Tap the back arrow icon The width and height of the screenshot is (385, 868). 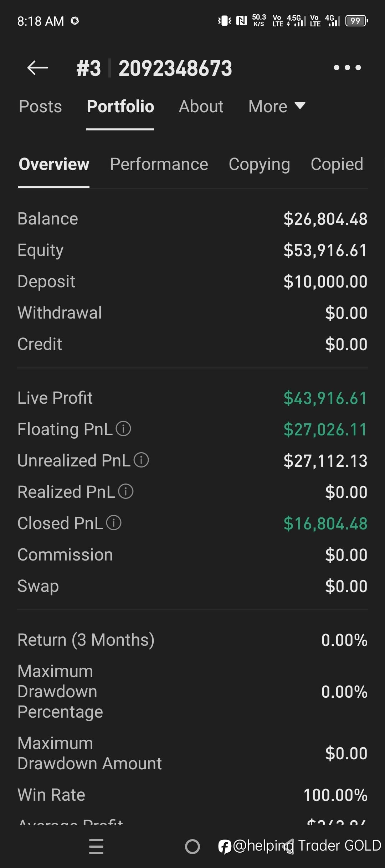click(x=38, y=68)
